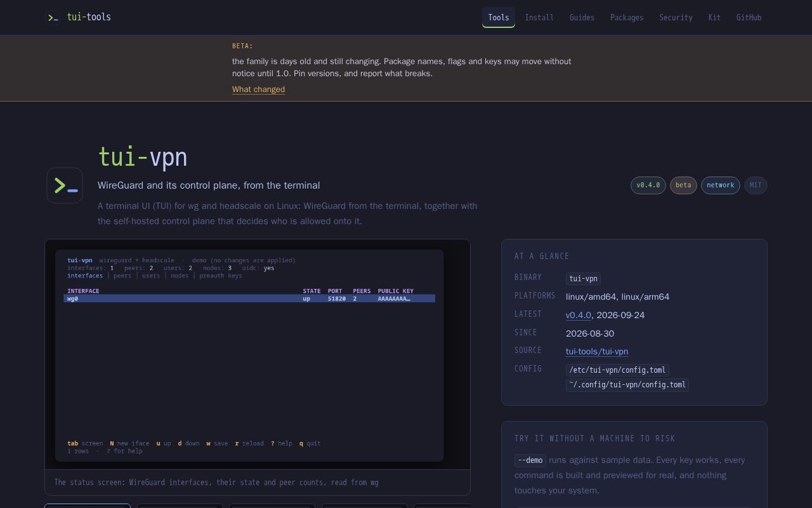The width and height of the screenshot is (812, 508).
Task: Click the "tui-vpn" page heading
Action: click(143, 157)
